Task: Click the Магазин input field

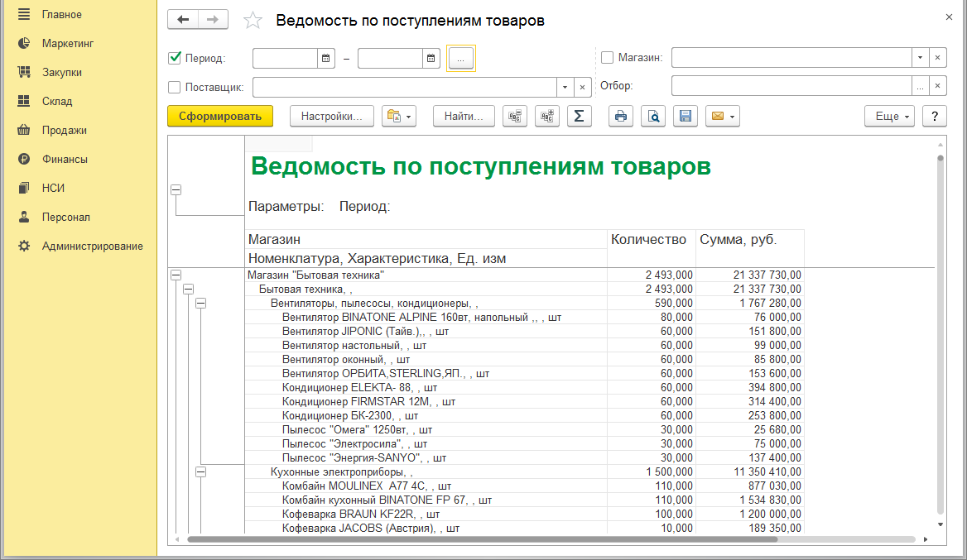Action: coord(791,57)
